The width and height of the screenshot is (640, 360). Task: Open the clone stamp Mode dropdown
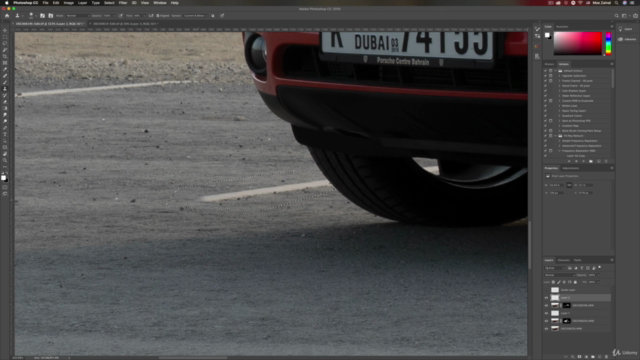pos(78,16)
